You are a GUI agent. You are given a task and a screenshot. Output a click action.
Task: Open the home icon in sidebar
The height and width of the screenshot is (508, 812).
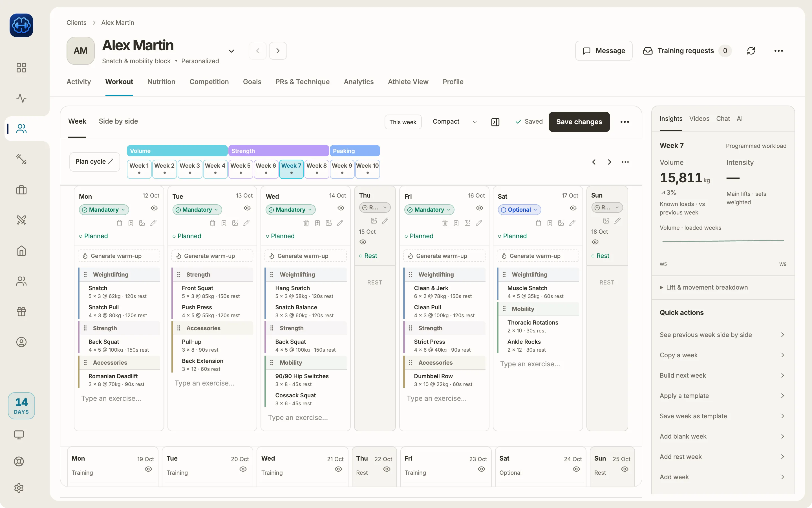21,251
